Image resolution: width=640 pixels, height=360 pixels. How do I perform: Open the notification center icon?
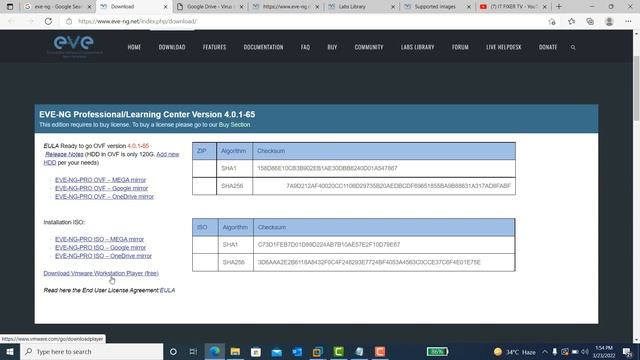point(627,352)
